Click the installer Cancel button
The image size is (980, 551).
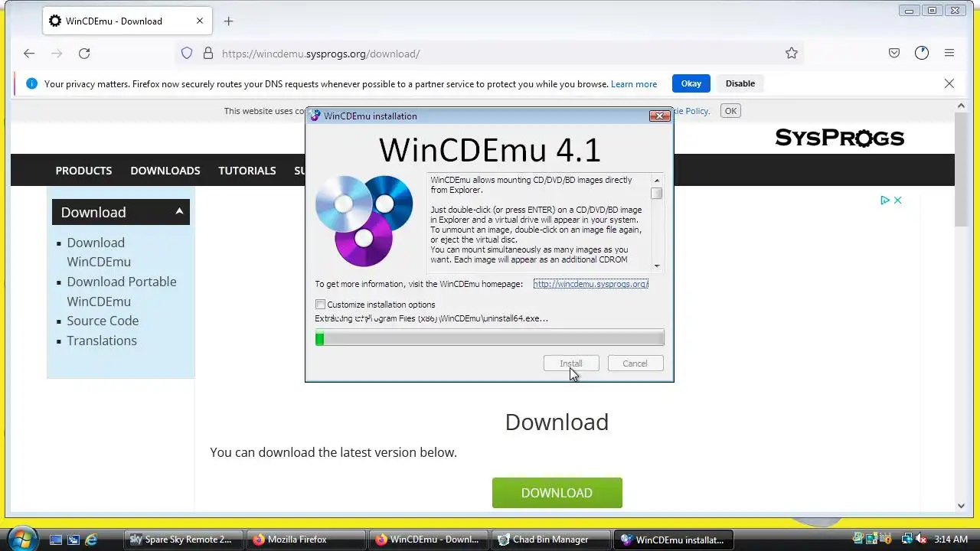(635, 364)
